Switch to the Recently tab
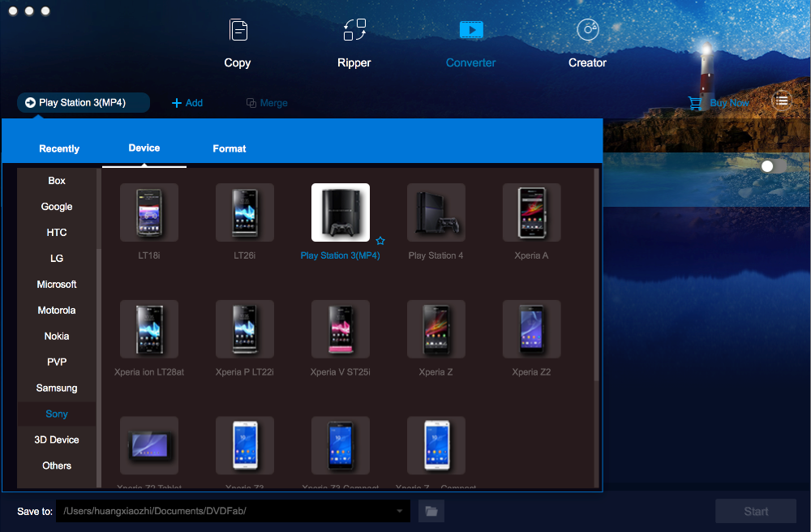 pos(59,148)
